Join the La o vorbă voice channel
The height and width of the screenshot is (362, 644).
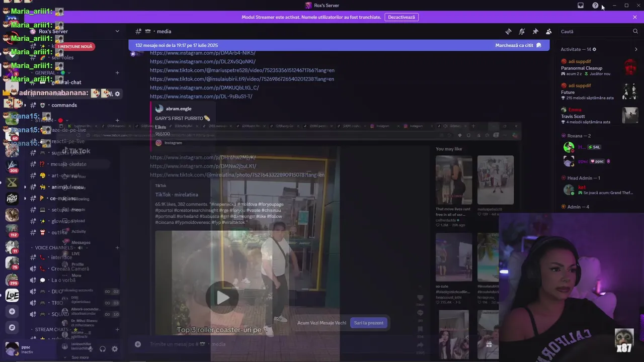pos(74,280)
